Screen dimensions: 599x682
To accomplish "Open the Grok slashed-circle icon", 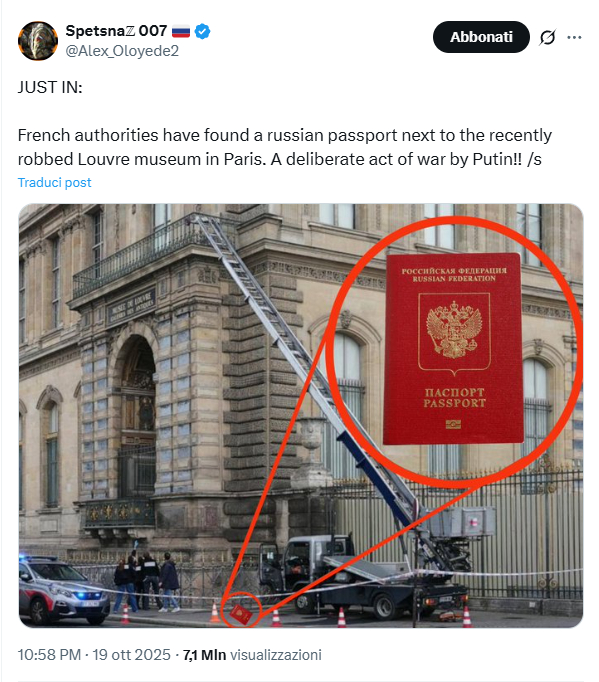I will tap(547, 37).
